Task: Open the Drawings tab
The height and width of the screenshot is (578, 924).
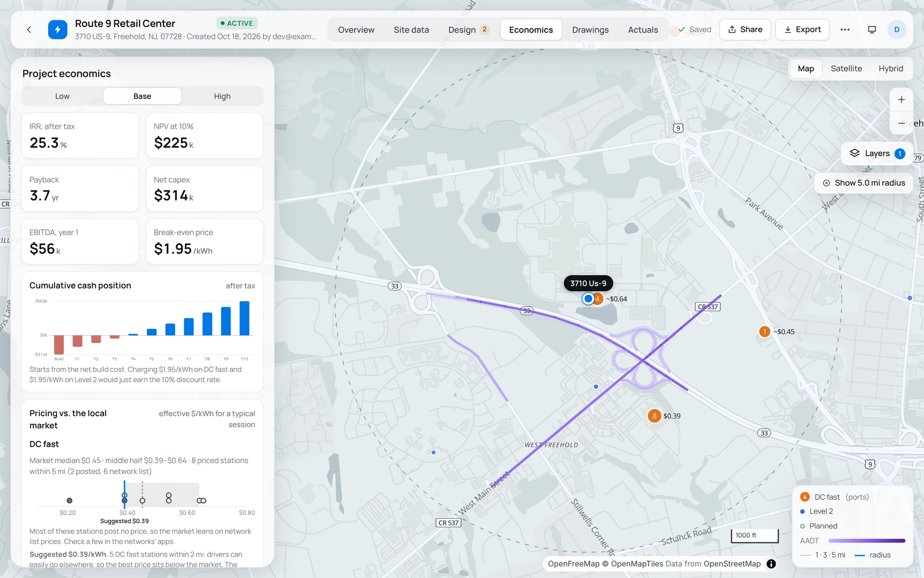Action: [590, 30]
